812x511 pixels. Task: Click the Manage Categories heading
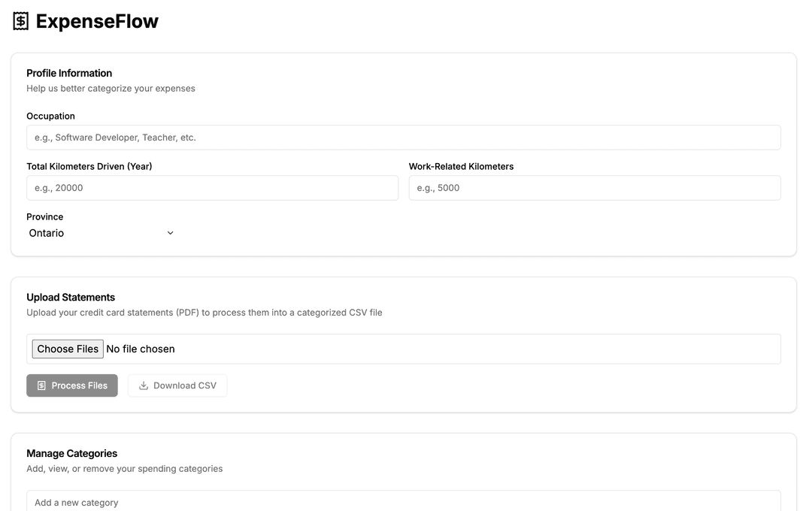click(x=72, y=454)
